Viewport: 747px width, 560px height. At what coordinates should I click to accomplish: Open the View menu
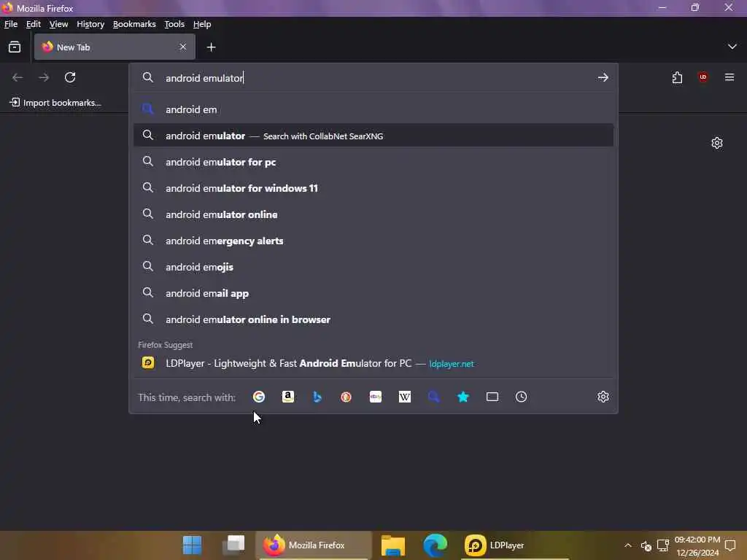click(x=58, y=24)
